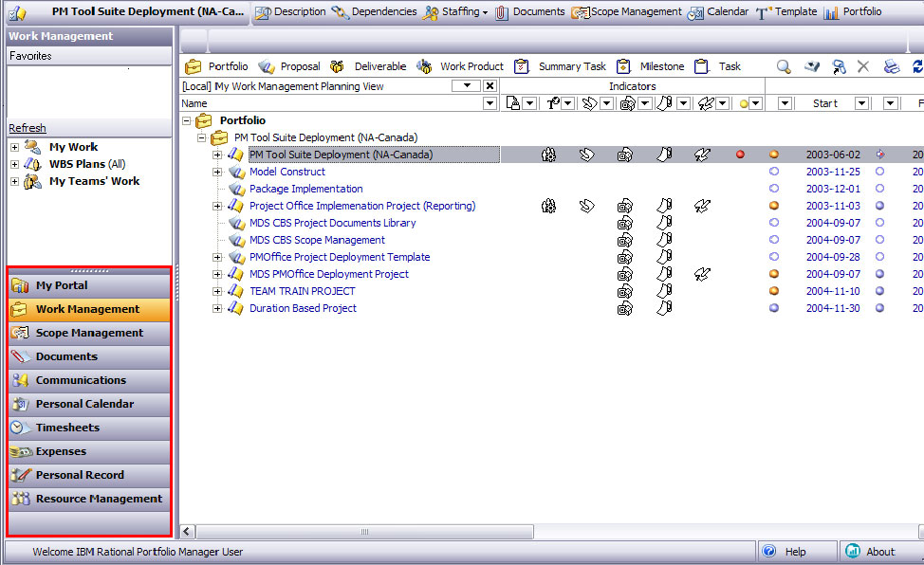
Task: Expand WBS Plans (All) in the left tree
Action: [15, 164]
